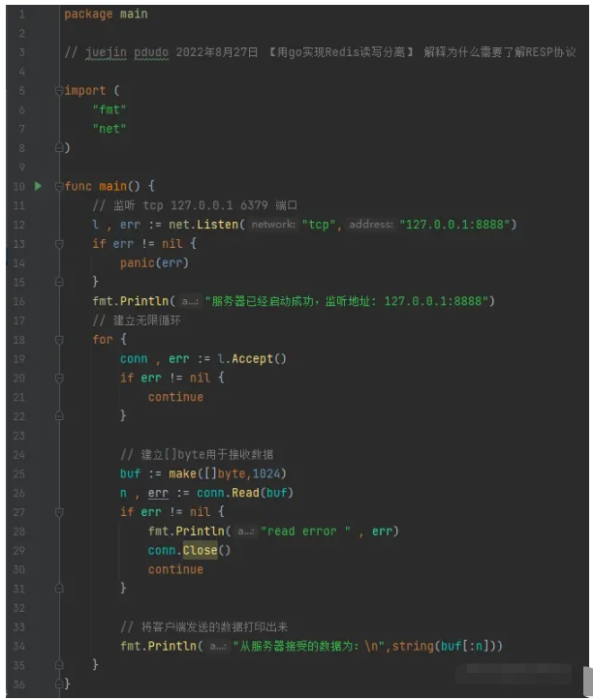Run main via the green gutter arrow
593x700 pixels.
[x=38, y=186]
